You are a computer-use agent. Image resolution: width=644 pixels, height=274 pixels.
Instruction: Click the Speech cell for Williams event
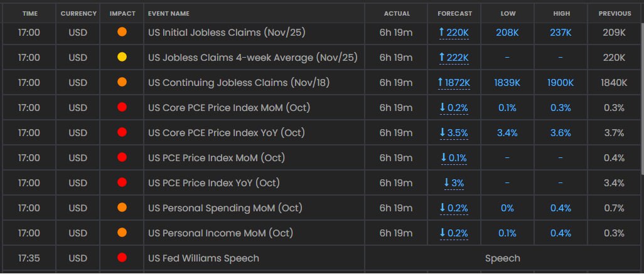502,258
